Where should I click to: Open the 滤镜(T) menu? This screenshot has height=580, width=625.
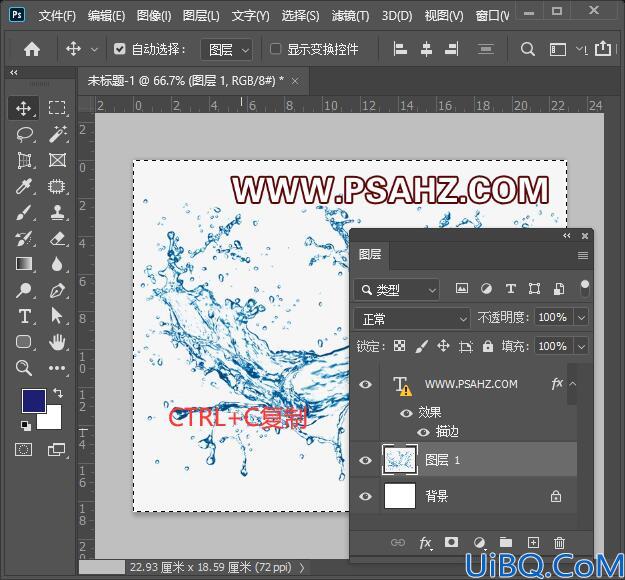click(x=350, y=16)
